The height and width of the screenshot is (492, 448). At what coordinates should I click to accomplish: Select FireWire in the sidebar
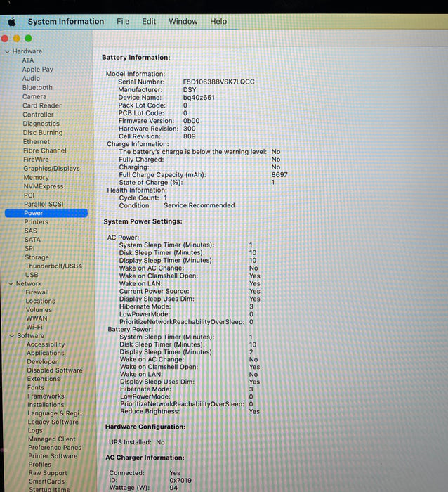(x=36, y=160)
